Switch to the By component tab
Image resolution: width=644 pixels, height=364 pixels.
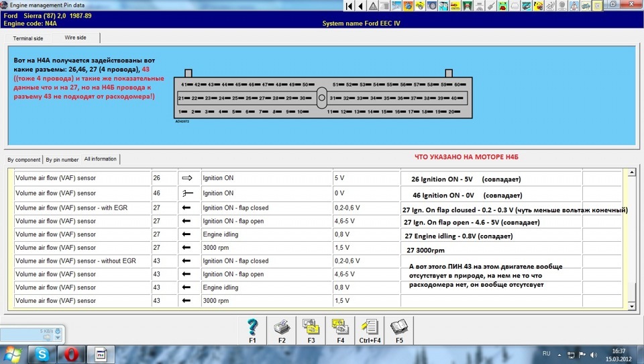tap(24, 160)
